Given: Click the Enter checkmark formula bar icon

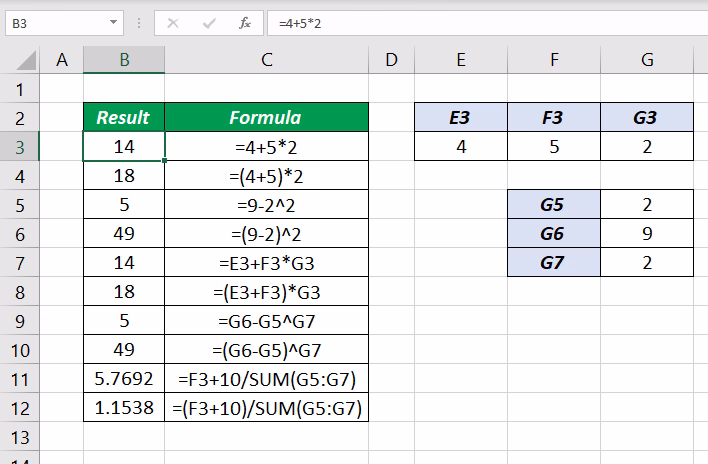Looking at the screenshot, I should (x=209, y=23).
